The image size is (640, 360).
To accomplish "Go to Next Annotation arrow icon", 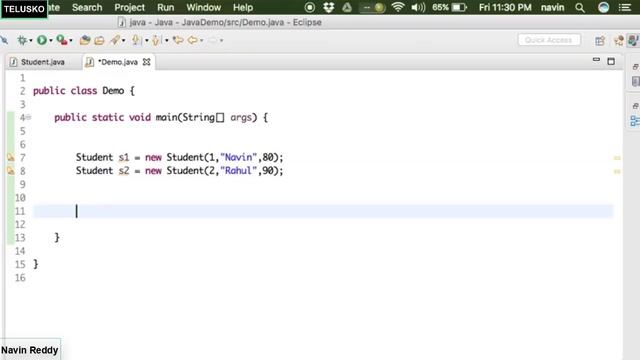I will pos(136,40).
